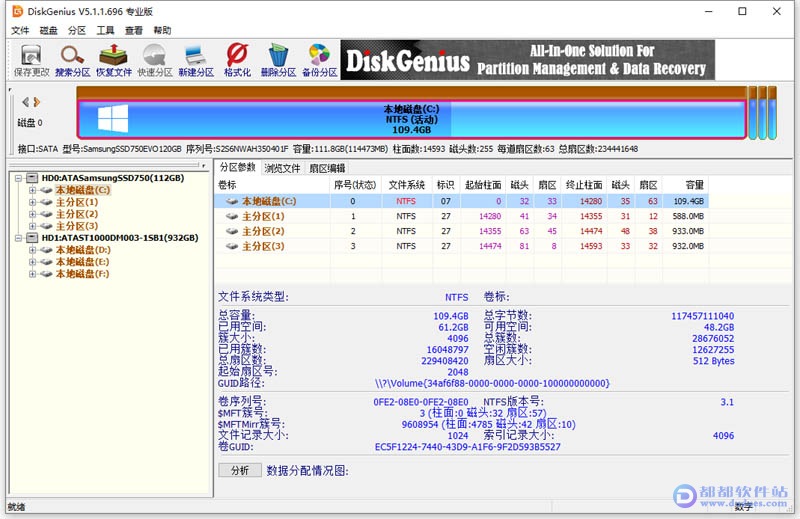Select 主分区(3) in the disk tree
The image size is (800, 519).
77,226
